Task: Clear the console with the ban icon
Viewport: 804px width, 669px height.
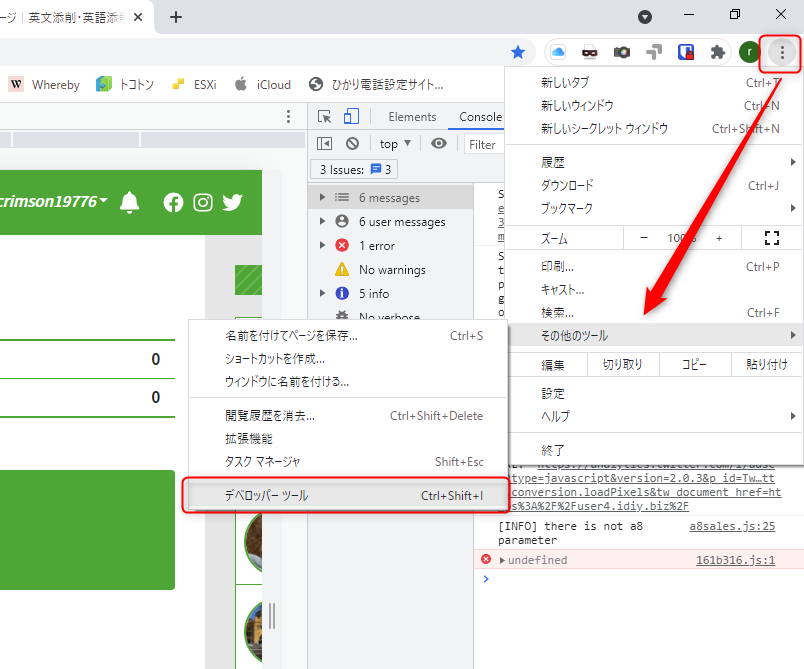Action: coord(352,144)
